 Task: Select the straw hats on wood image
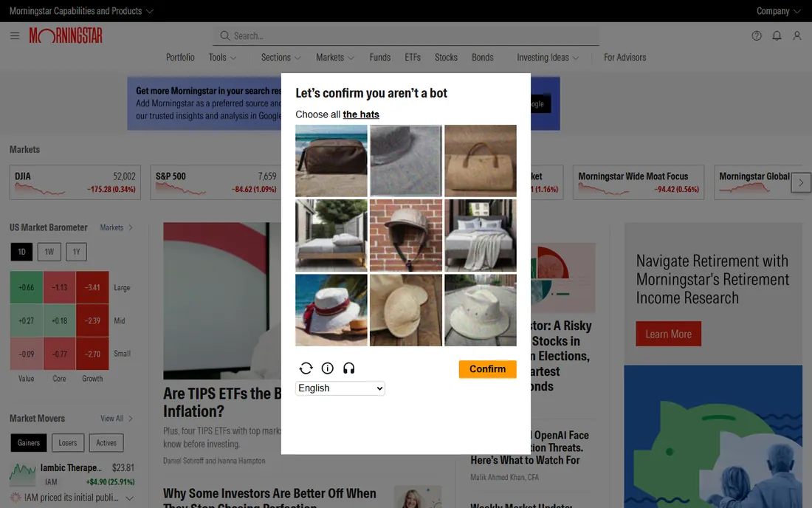406,309
